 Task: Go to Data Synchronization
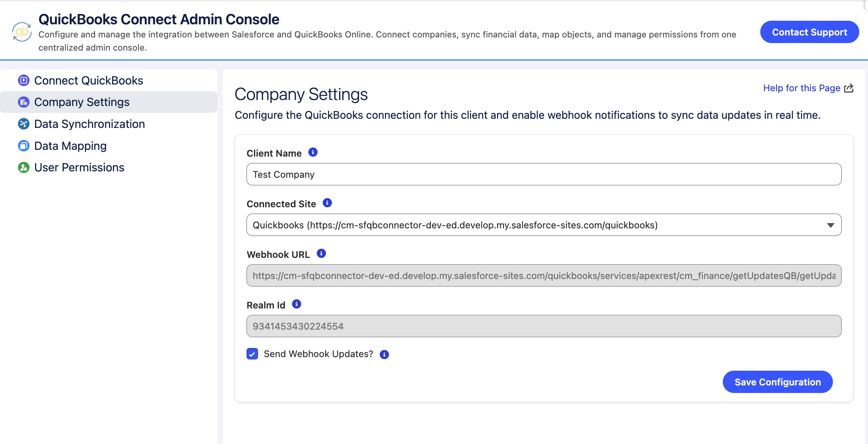[x=108, y=124]
